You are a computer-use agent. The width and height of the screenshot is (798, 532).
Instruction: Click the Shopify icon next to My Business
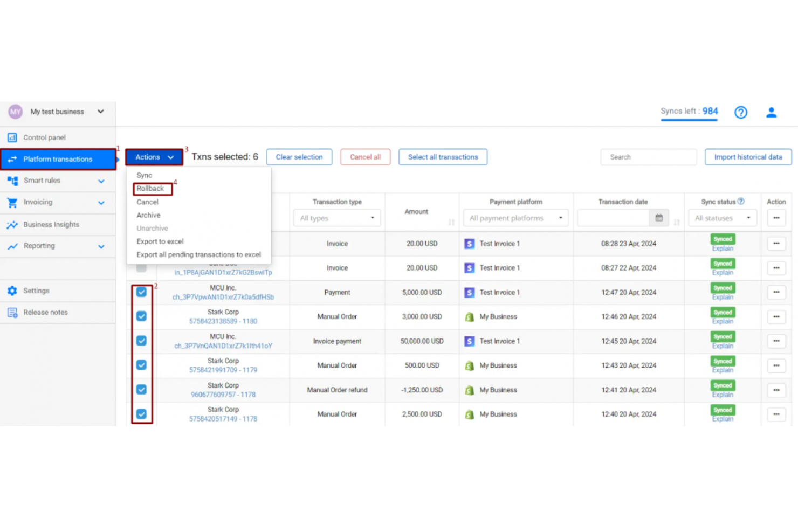click(x=469, y=316)
